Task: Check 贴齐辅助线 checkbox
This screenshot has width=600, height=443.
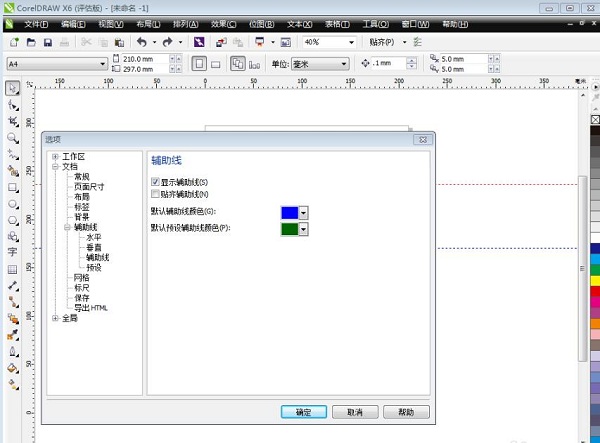Action: pos(155,194)
